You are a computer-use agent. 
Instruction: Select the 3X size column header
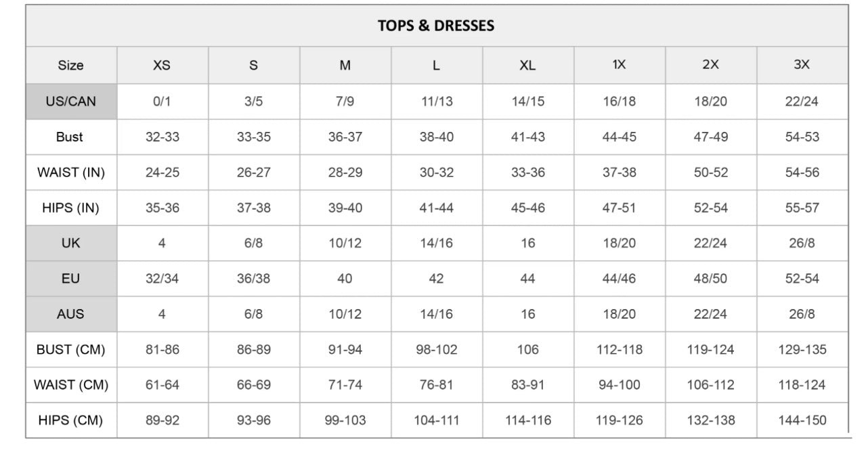pyautogui.click(x=802, y=65)
